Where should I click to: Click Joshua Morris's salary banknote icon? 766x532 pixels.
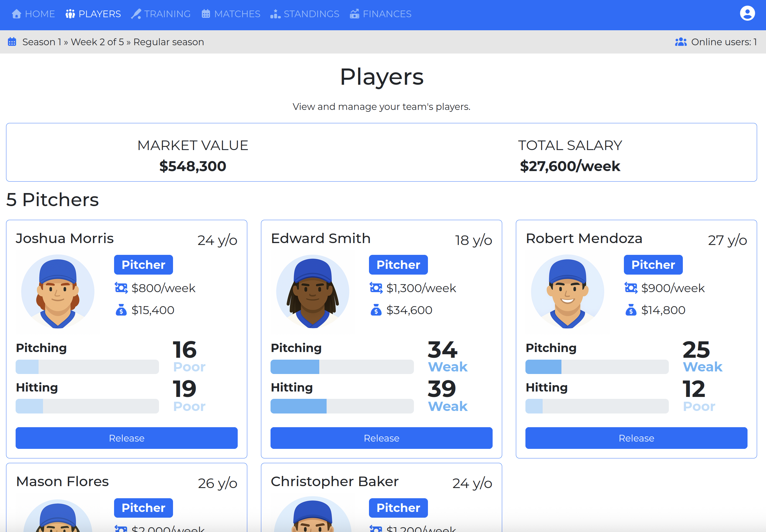click(x=121, y=288)
